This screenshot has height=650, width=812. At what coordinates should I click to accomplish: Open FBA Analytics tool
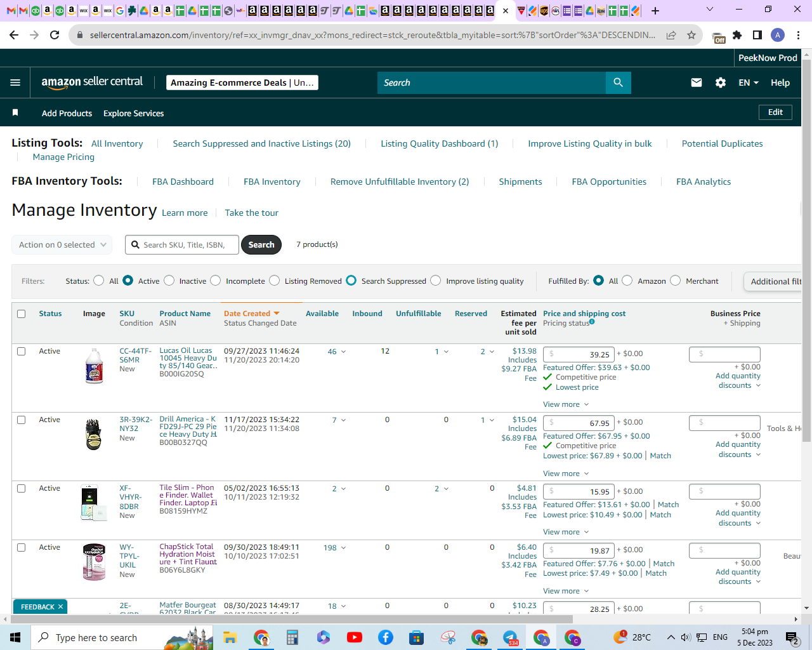coord(704,182)
